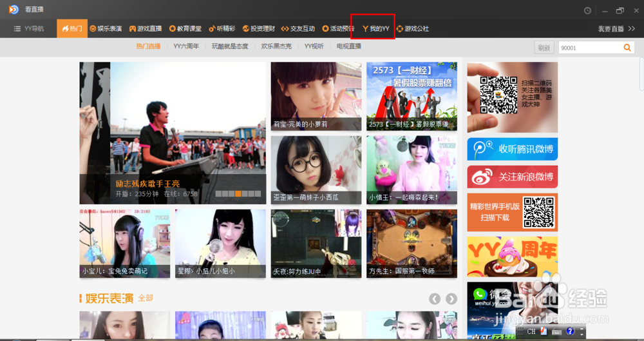Open the YY周年 anniversary banner
Viewport: 644px width, 341px height.
click(512, 257)
